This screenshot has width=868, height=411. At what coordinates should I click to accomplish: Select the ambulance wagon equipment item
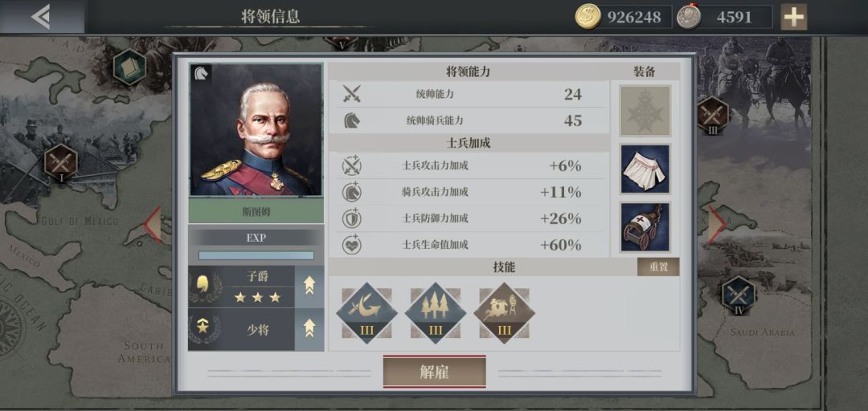(x=645, y=227)
